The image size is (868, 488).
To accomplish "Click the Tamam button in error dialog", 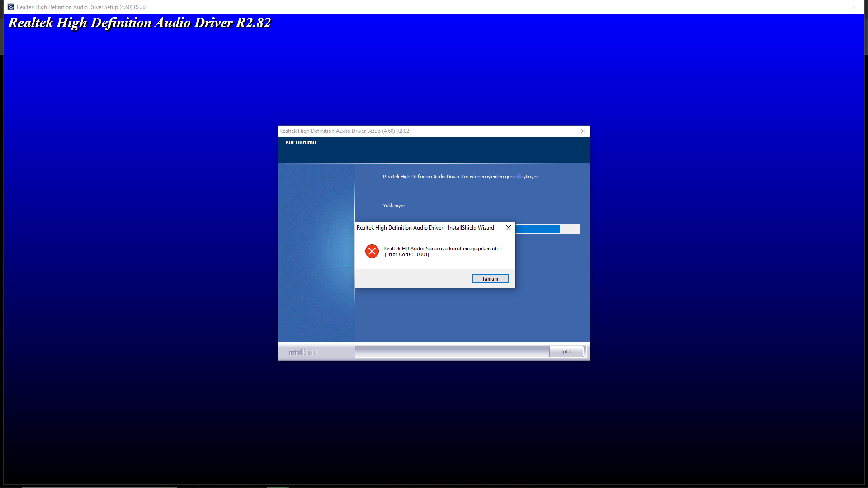I will click(x=490, y=279).
